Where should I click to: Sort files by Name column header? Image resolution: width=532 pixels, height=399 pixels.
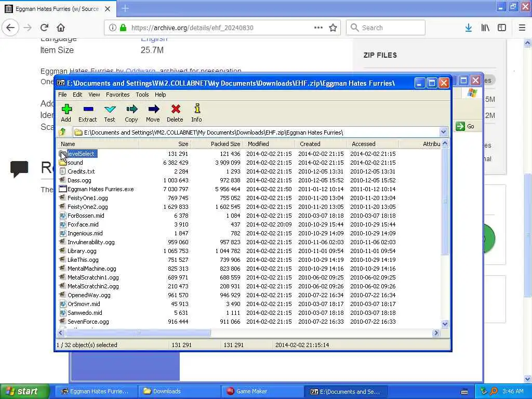pyautogui.click(x=98, y=144)
